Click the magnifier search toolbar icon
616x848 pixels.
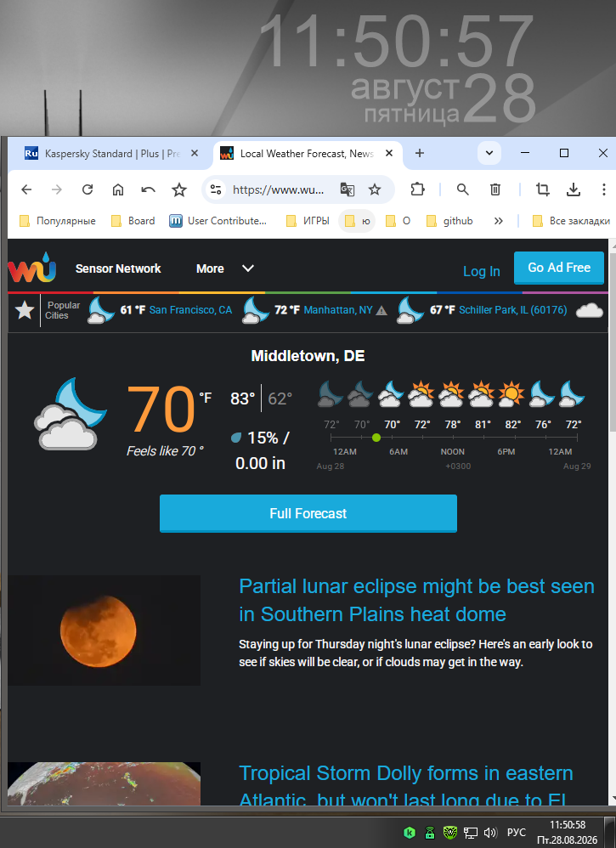coord(462,189)
